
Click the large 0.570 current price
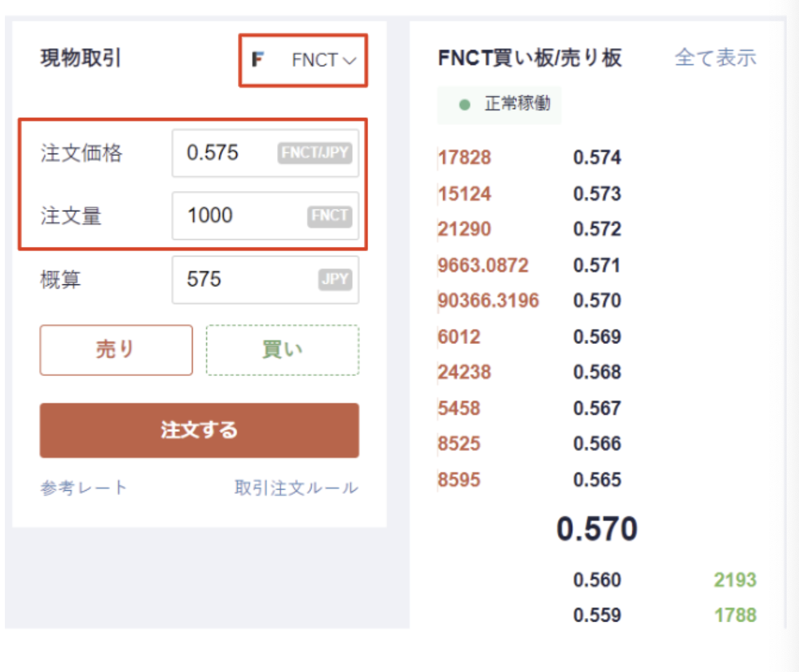pos(596,529)
